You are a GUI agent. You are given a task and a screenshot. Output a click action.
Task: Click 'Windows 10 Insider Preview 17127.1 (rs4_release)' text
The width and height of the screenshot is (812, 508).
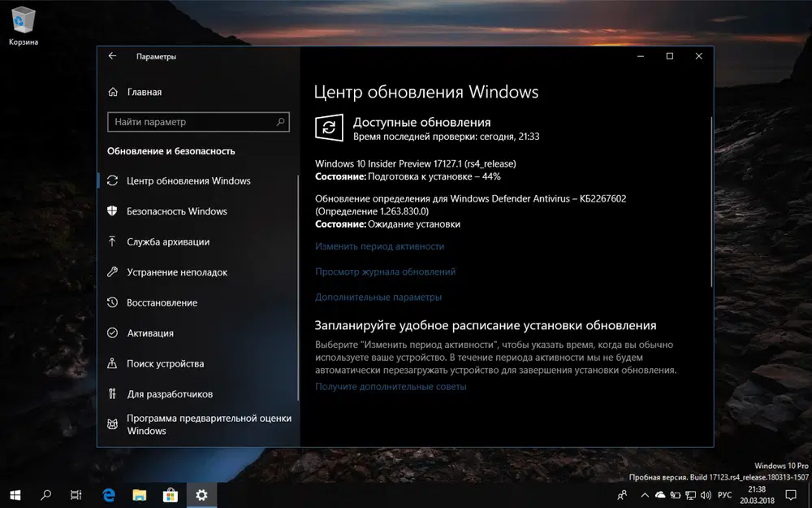pyautogui.click(x=415, y=163)
